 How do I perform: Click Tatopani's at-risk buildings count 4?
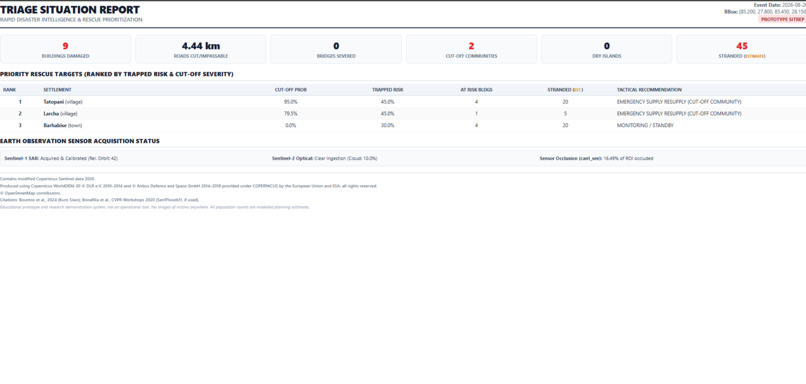477,102
